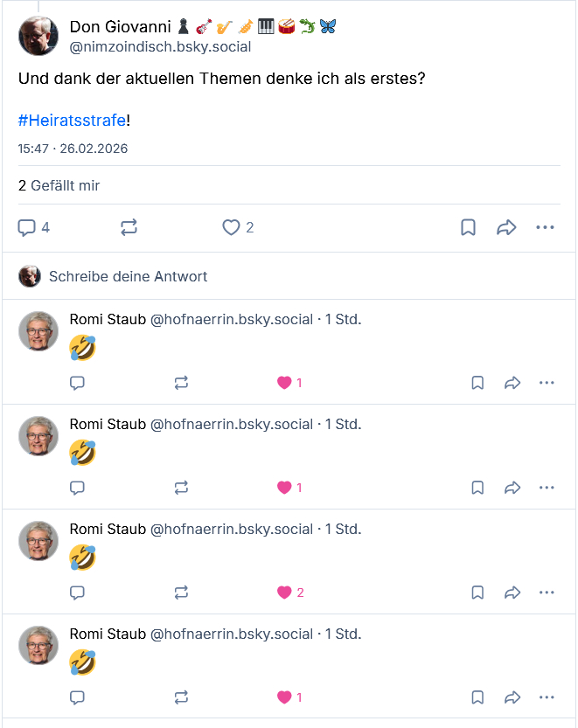Repost the last Romi Staub reply
The height and width of the screenshot is (728, 578).
coord(181,697)
